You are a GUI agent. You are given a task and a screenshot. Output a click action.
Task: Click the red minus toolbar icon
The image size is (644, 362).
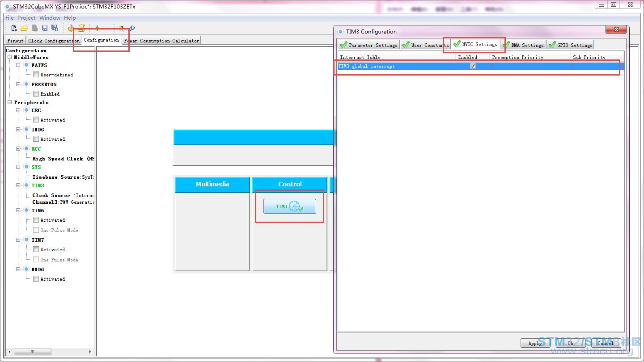coord(107,28)
